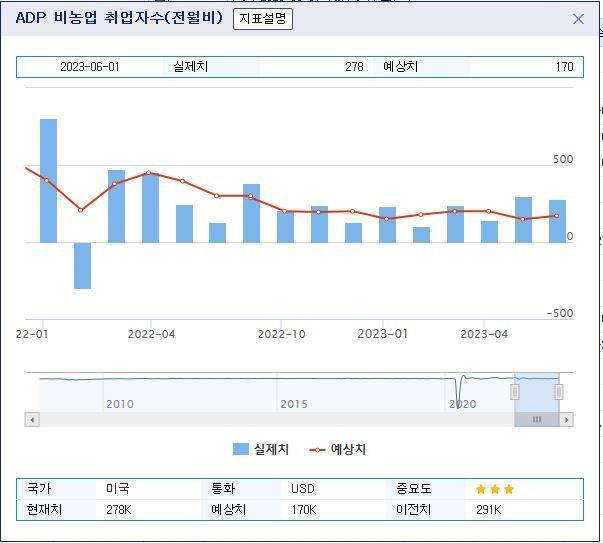Click the 실제치 value 278 in header row
This screenshot has height=543, width=603.
(354, 67)
